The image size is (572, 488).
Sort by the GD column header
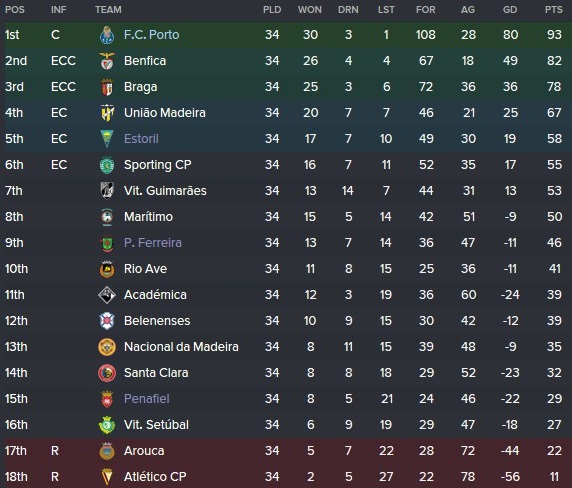(510, 10)
